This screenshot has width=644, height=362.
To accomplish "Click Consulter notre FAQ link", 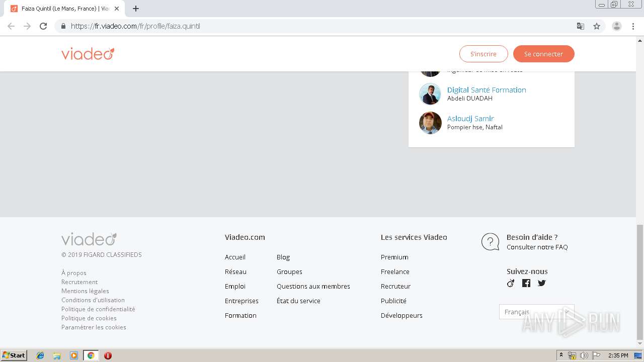I will pyautogui.click(x=537, y=247).
